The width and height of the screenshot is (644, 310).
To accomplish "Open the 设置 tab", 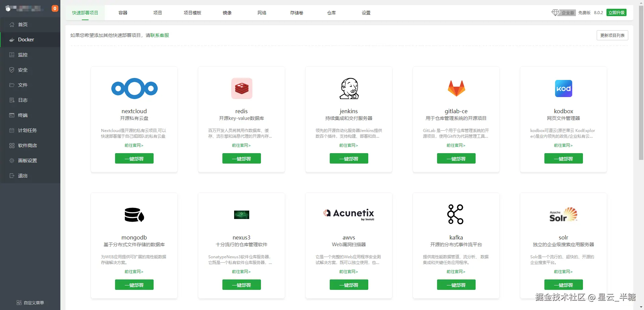I will coord(366,13).
